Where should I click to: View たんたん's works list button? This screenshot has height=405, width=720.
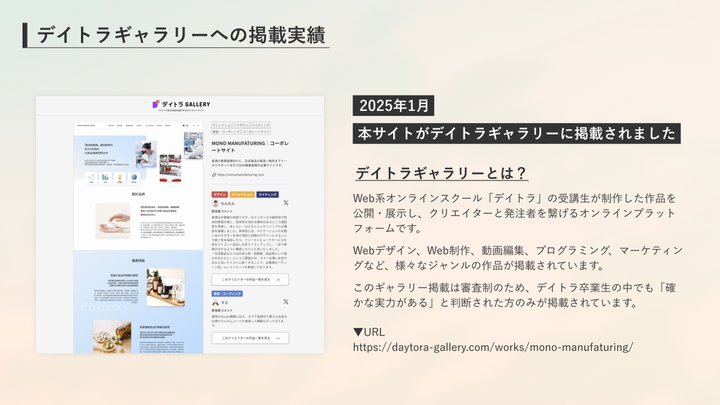point(250,279)
